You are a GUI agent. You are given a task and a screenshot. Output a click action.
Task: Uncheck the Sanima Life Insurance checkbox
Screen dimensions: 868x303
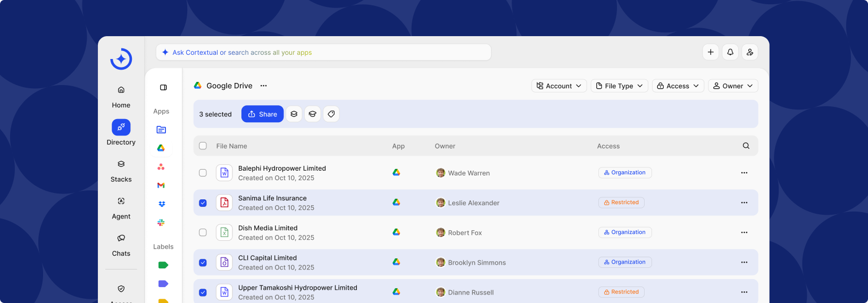tap(203, 203)
